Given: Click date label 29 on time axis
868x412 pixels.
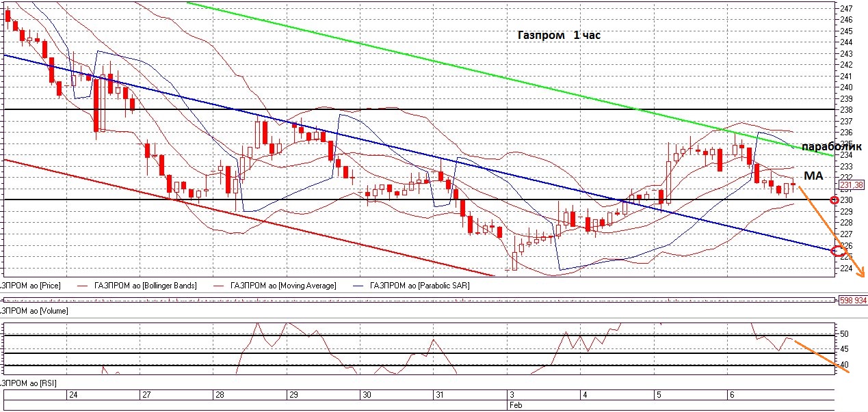Looking at the screenshot, I should click(293, 395).
